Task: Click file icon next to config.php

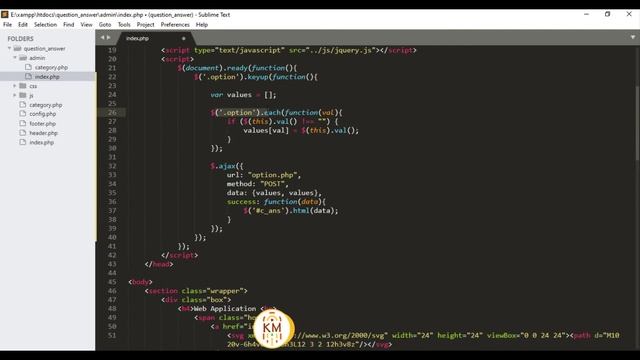Action: point(23,114)
